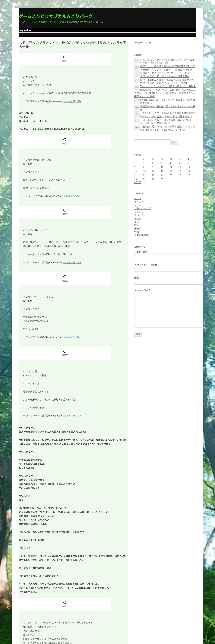215x644 pixels.
Task: Open date link under the 紙幣を薬紙 tweet
Action: tap(72, 262)
